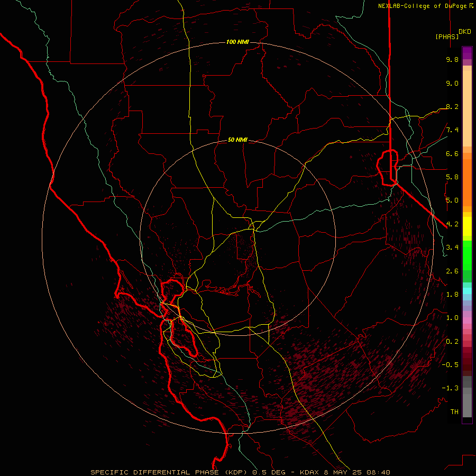
Task: Select the 100 NMI range ring label
Action: 237,42
